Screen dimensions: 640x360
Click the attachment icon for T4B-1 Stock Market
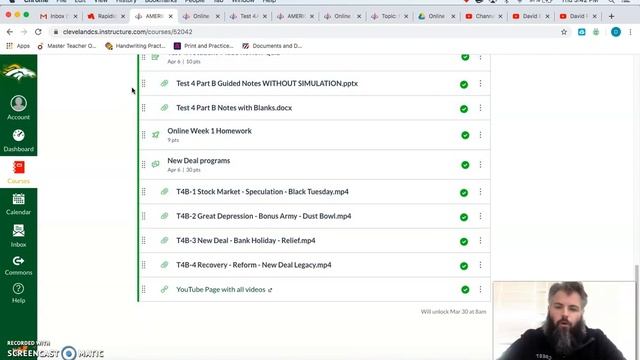(x=164, y=191)
